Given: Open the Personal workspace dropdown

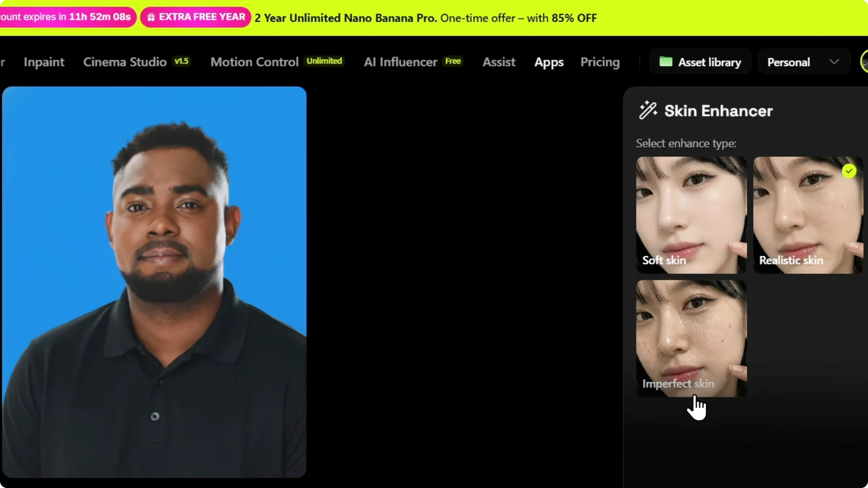Looking at the screenshot, I should point(804,61).
